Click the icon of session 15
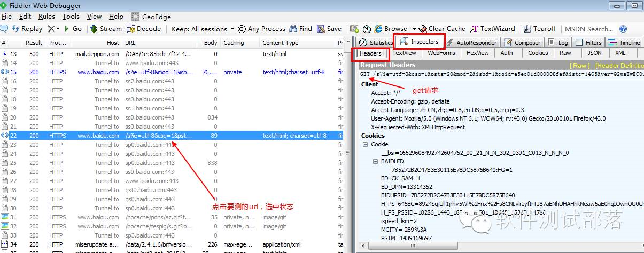Screen dimensions: 644x253 4,72
